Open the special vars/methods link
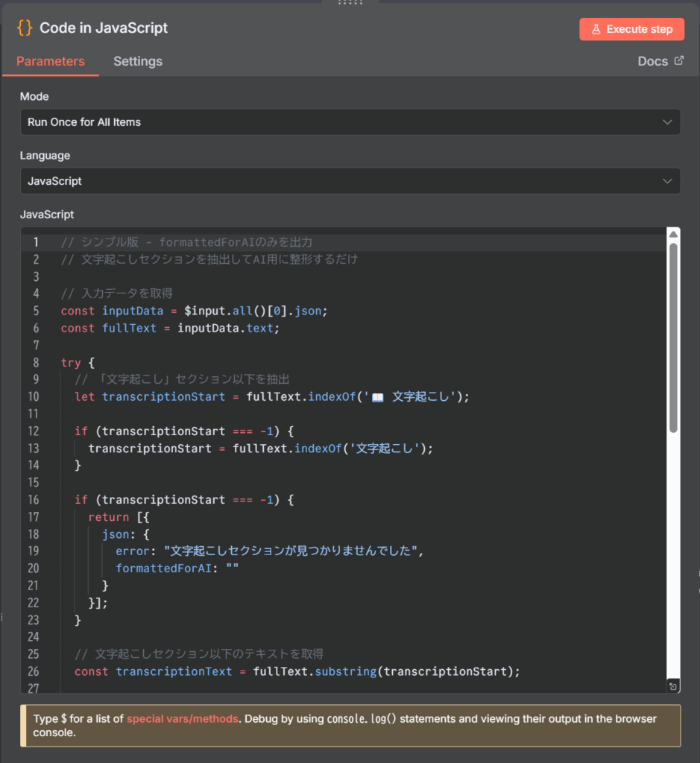 [183, 719]
